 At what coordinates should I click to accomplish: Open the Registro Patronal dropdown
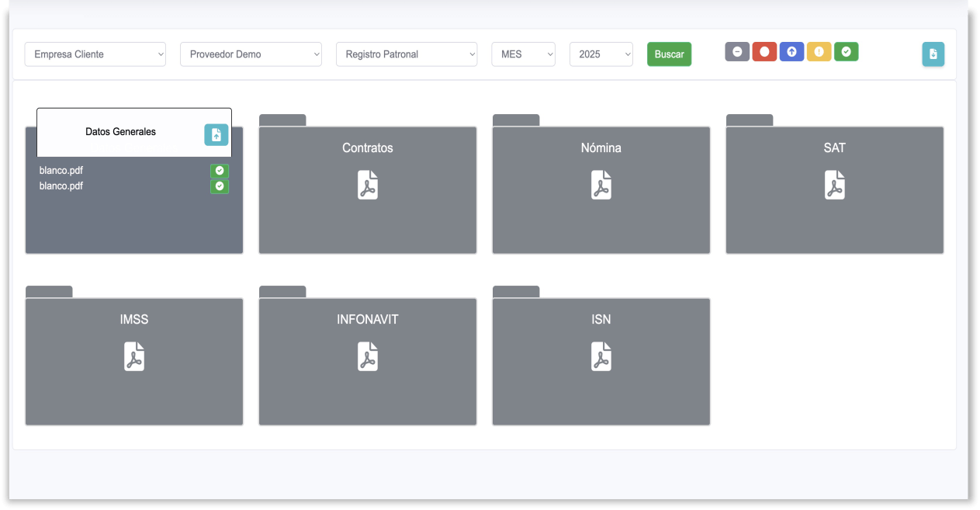click(x=407, y=54)
